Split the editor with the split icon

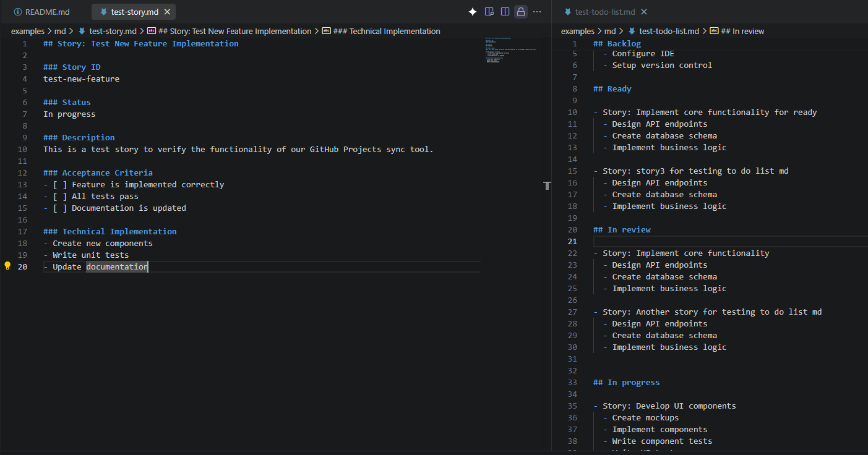[x=505, y=12]
